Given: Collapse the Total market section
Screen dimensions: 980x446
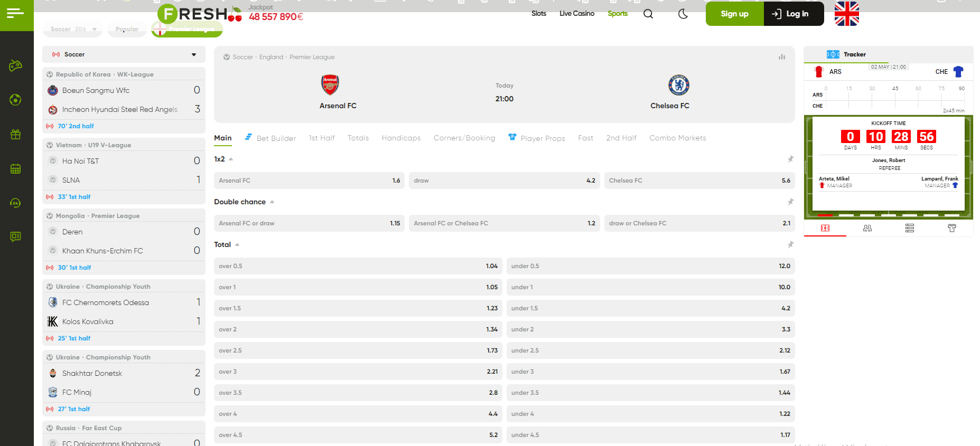Looking at the screenshot, I should click(x=237, y=244).
